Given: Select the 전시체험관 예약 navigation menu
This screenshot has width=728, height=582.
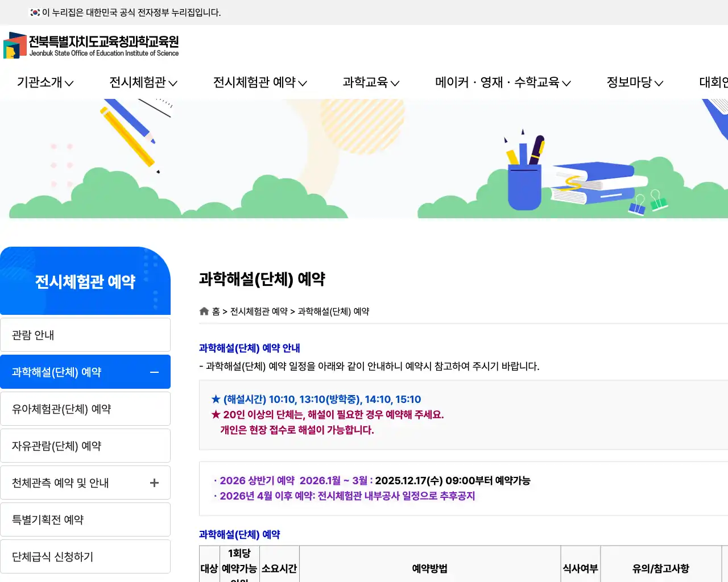Looking at the screenshot, I should coord(259,82).
